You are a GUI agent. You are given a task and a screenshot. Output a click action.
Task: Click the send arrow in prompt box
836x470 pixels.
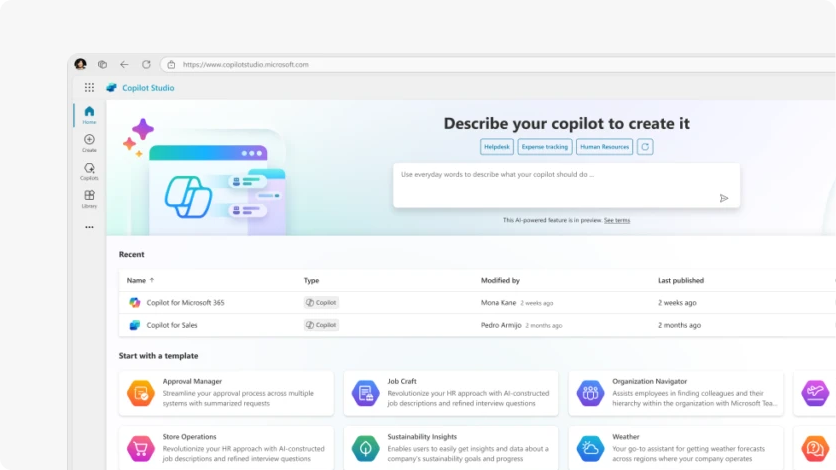click(x=724, y=198)
